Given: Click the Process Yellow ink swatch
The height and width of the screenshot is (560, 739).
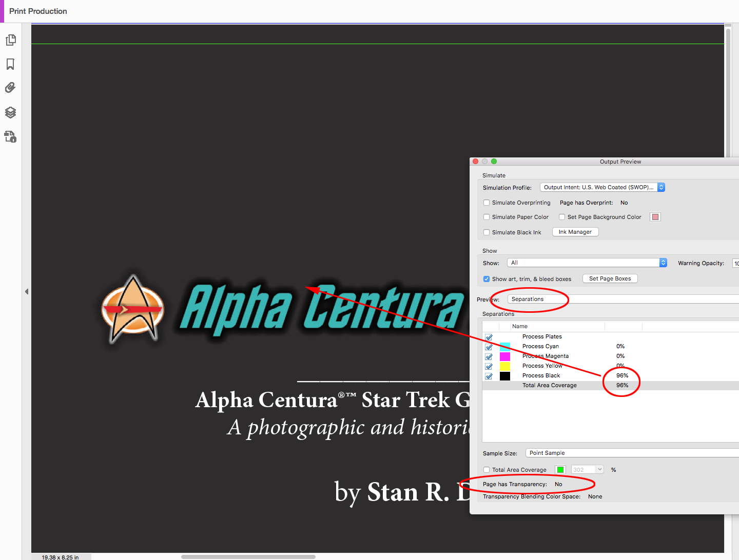Looking at the screenshot, I should [x=505, y=366].
